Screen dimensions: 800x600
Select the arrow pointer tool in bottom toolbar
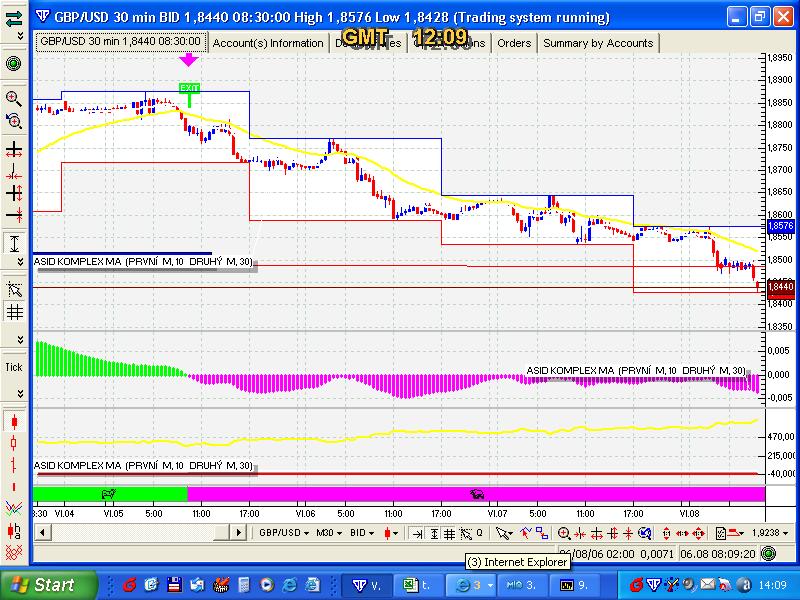(503, 533)
